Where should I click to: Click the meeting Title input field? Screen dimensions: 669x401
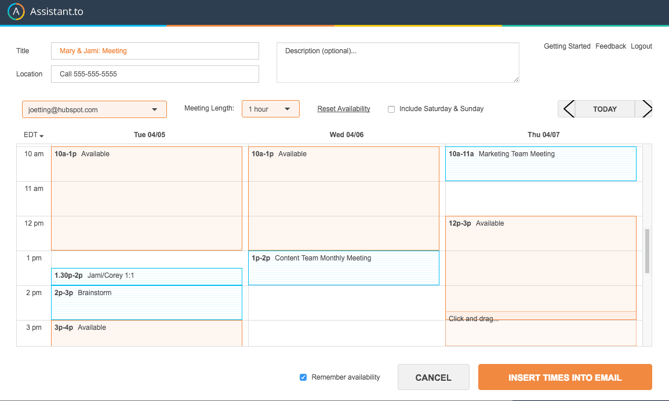[155, 51]
